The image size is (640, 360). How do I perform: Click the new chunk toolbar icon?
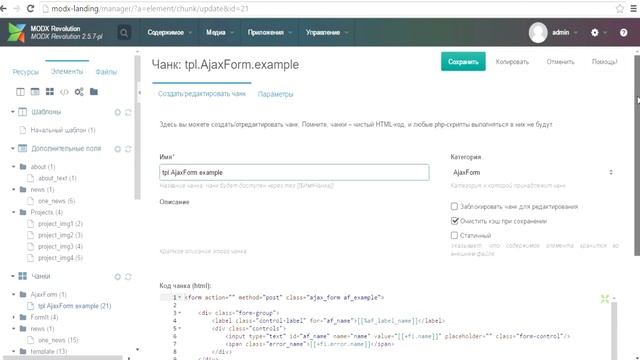point(50,92)
